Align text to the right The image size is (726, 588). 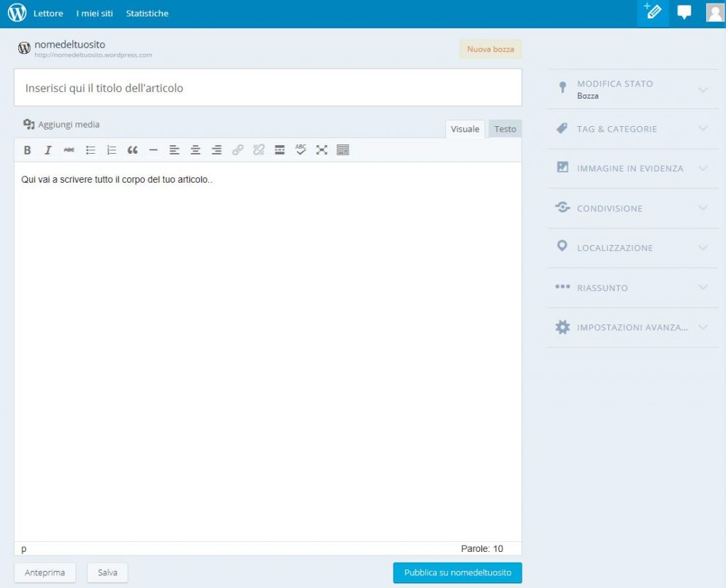coord(216,150)
